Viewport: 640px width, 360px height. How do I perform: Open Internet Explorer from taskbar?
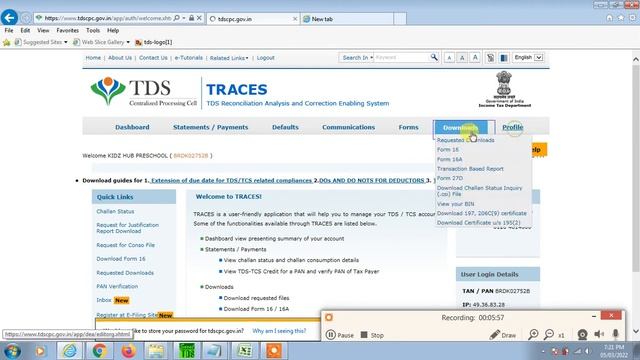[70, 351]
